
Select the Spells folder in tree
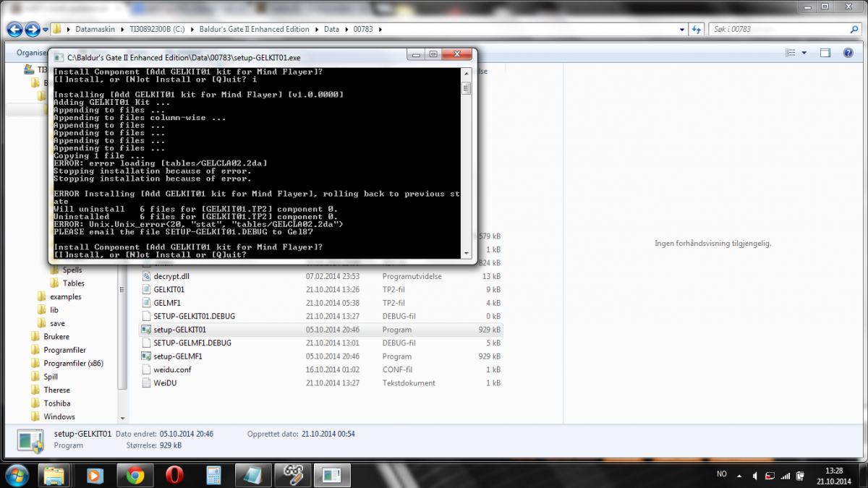pyautogui.click(x=72, y=270)
